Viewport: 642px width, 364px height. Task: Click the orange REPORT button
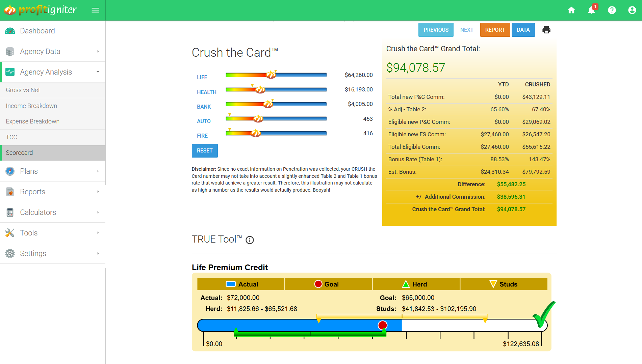(495, 30)
